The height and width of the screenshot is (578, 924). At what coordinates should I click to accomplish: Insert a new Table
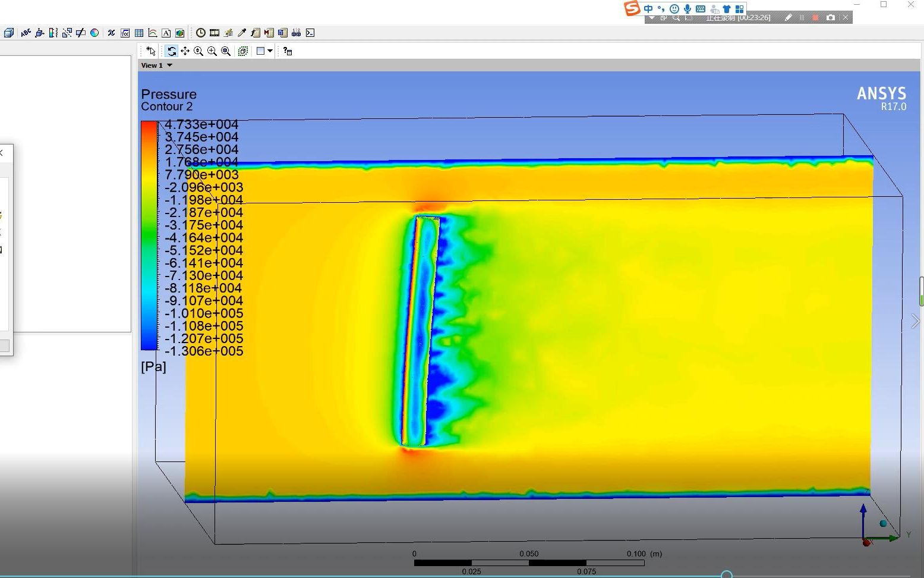pos(139,33)
